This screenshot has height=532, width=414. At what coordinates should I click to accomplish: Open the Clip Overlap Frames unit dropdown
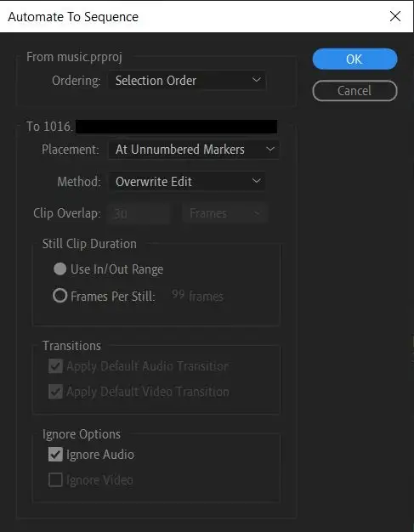(225, 213)
